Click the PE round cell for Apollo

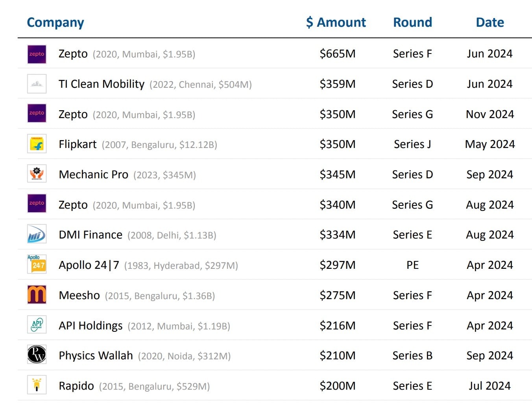[412, 265]
